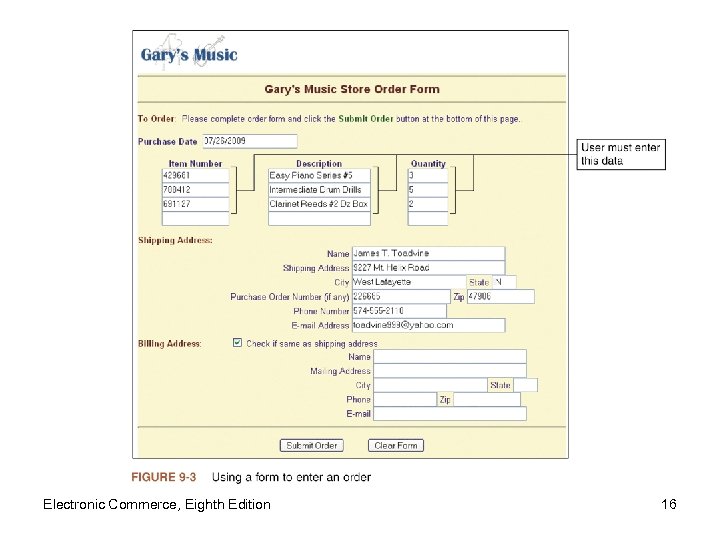This screenshot has width=720, height=540.
Task: Click the billing Mailing Address field
Action: pos(450,371)
